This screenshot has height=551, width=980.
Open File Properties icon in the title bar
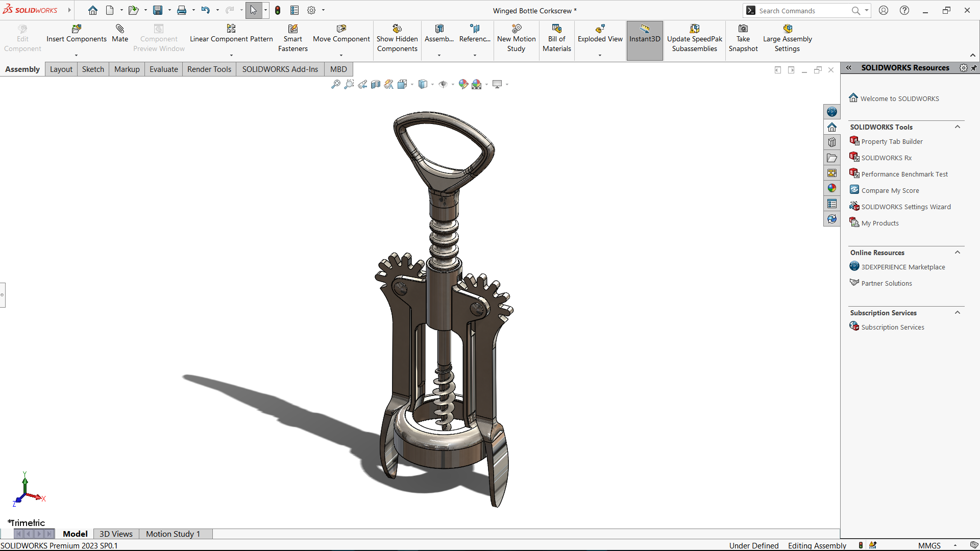(x=295, y=10)
